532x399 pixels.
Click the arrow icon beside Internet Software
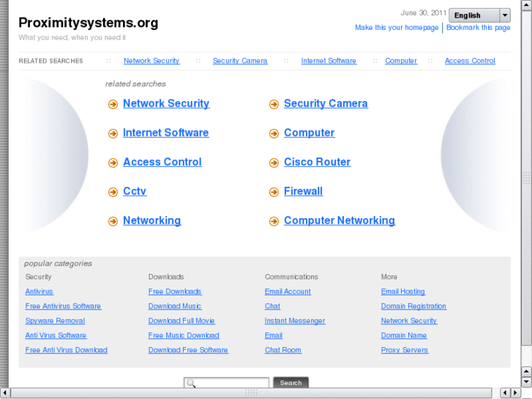(x=113, y=134)
